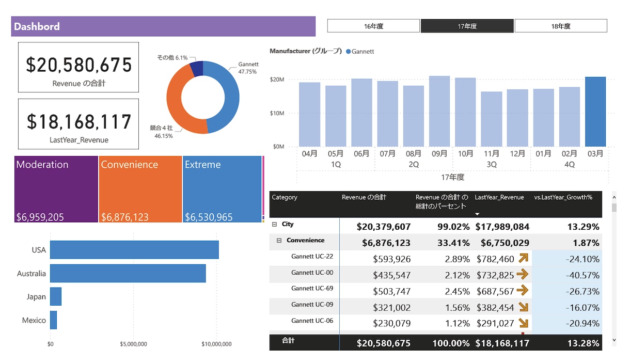Click the LastYear_Revenue card showing $18,168,117
Image resolution: width=630 pixels, height=364 pixels.
(x=78, y=124)
